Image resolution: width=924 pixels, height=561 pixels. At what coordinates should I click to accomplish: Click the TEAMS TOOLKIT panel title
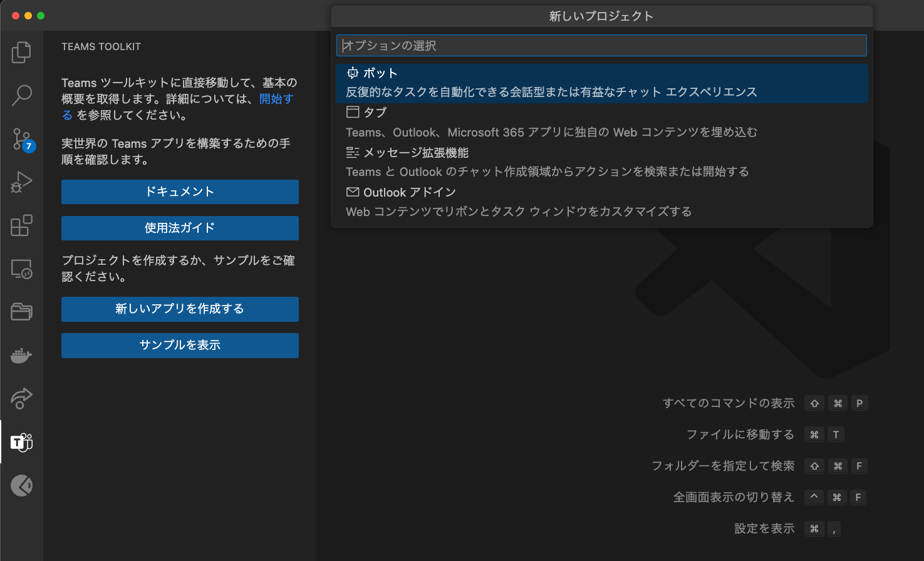pyautogui.click(x=101, y=46)
